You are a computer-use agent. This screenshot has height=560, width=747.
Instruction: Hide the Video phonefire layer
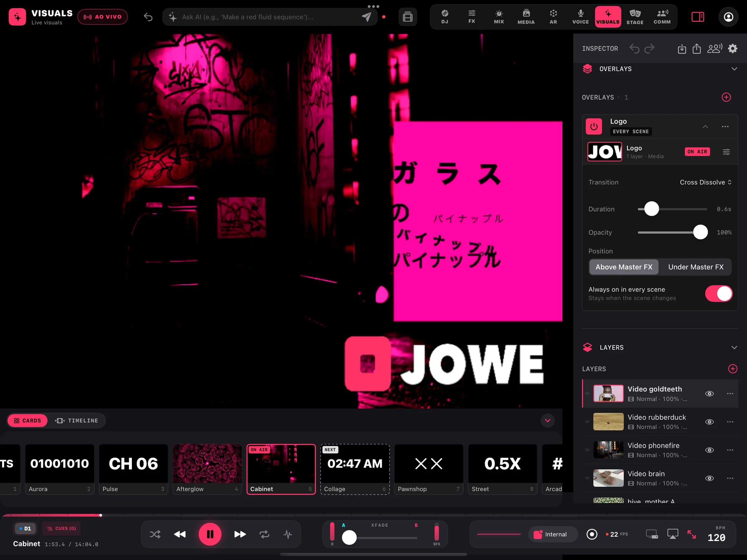(x=709, y=450)
